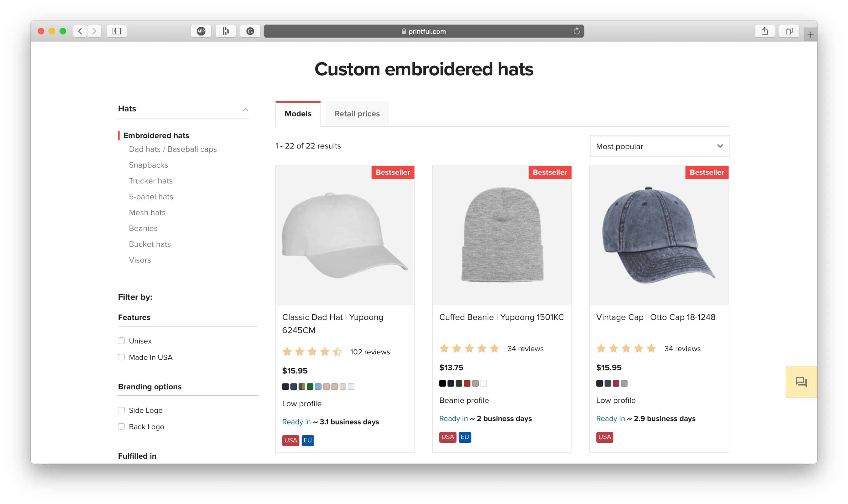Click Ready in link on Vintage Cap
Viewport: 848px width, 504px height.
point(611,419)
